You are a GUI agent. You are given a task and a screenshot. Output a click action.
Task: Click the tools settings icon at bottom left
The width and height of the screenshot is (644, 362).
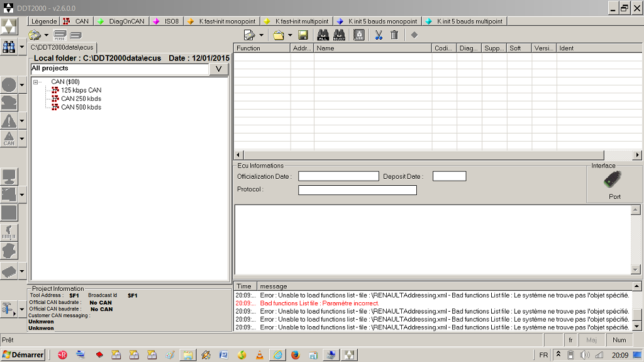pyautogui.click(x=9, y=308)
